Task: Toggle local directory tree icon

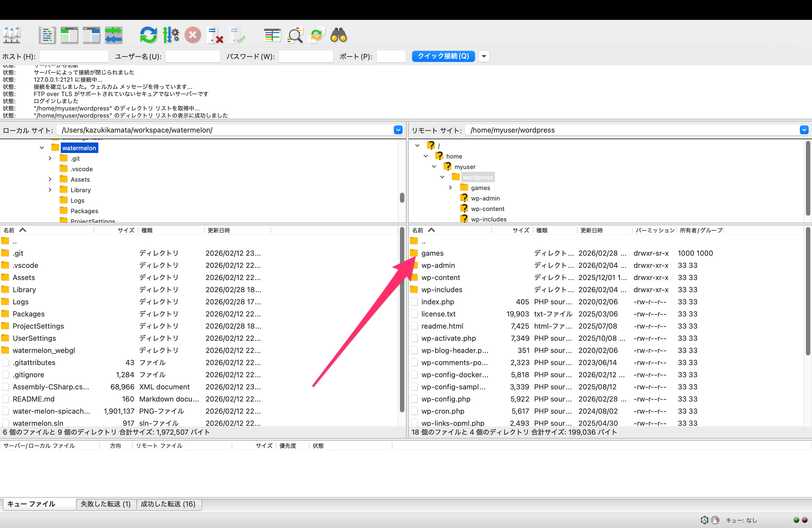Action: (x=69, y=35)
